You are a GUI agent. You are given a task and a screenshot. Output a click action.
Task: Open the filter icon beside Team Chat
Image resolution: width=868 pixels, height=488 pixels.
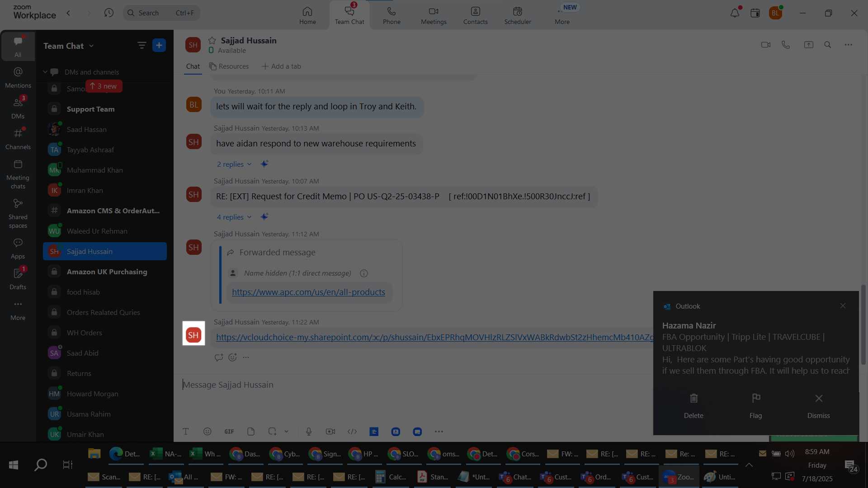tap(142, 45)
